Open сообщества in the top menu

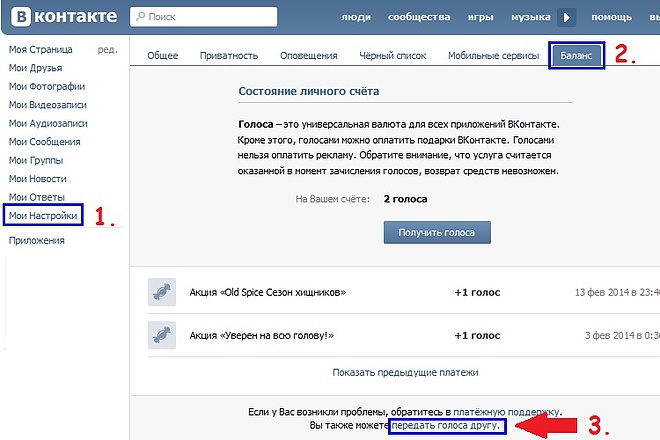pyautogui.click(x=419, y=17)
